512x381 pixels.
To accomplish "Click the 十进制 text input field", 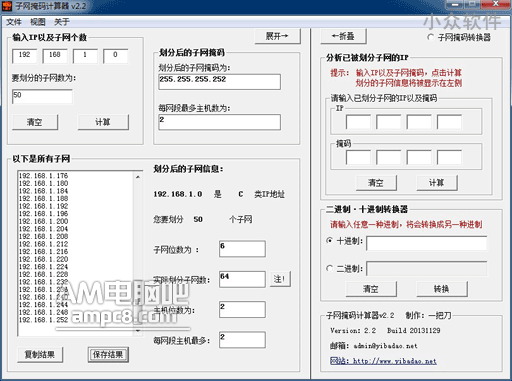I will tap(427, 243).
